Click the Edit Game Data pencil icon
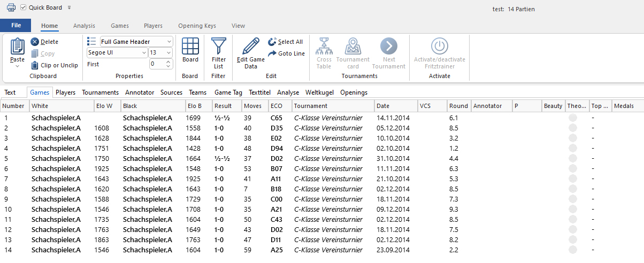 point(250,47)
